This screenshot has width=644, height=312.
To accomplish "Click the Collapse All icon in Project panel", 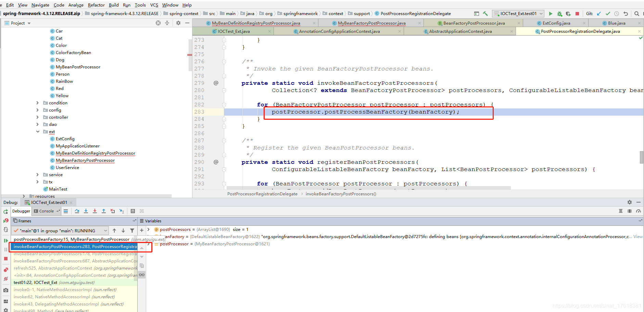I will 167,23.
